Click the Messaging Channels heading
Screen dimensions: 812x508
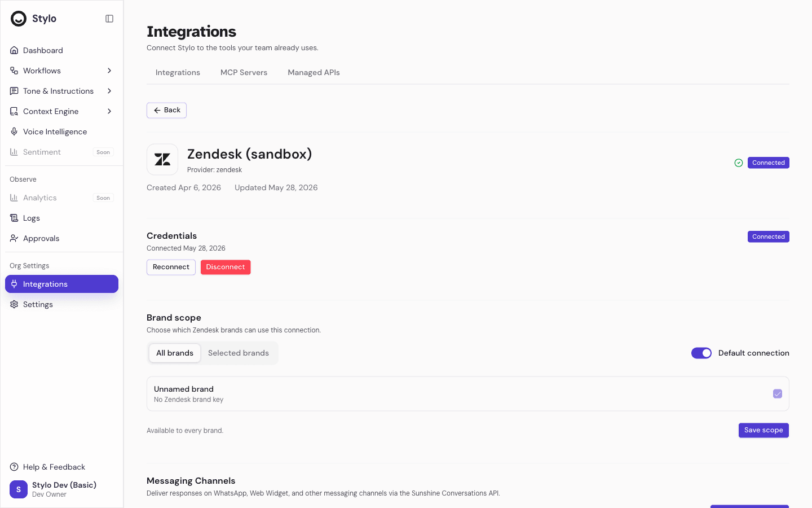pos(191,481)
